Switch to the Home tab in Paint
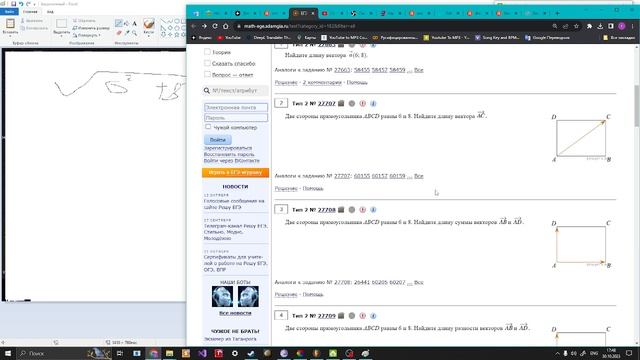 (x=30, y=12)
